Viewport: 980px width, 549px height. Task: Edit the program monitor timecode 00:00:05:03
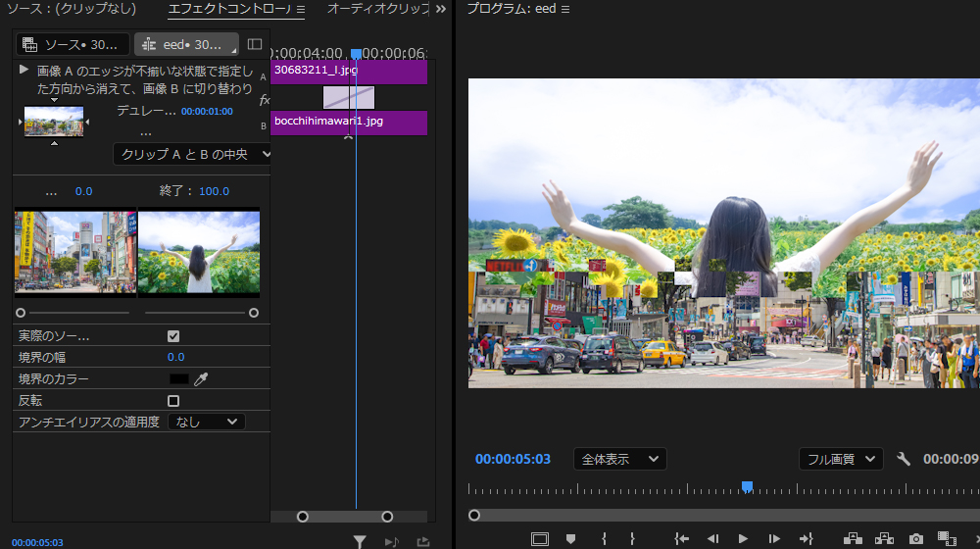coord(513,459)
